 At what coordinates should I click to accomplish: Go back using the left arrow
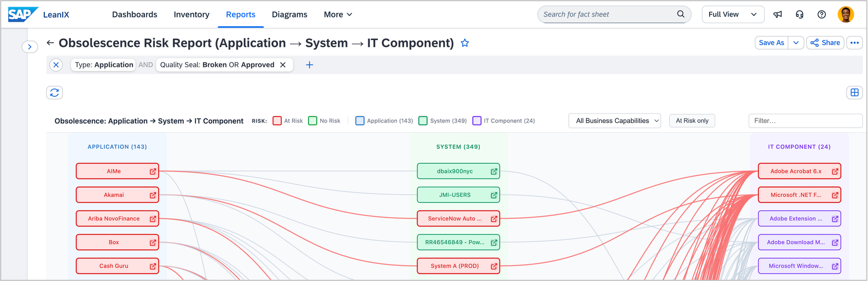(50, 43)
